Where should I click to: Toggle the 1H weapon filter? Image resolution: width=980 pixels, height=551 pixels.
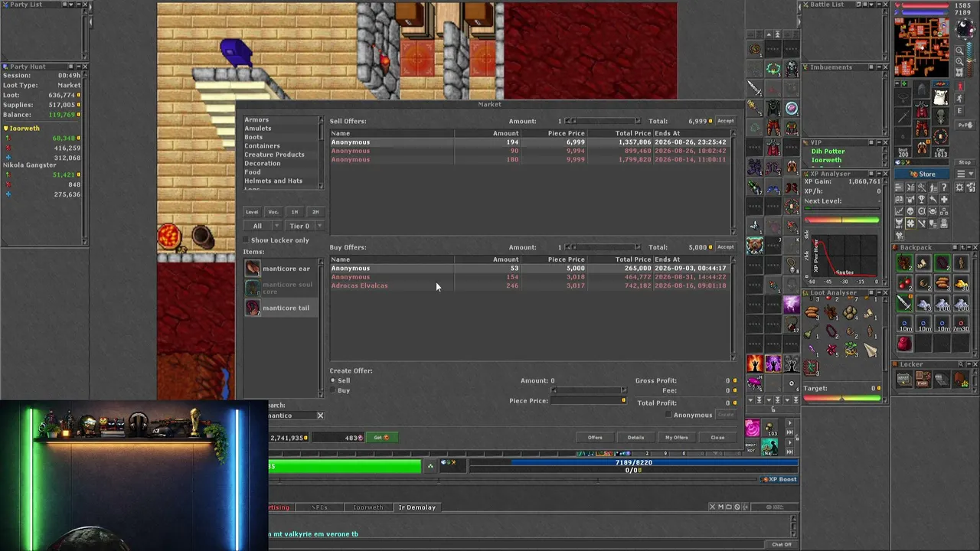click(x=295, y=212)
